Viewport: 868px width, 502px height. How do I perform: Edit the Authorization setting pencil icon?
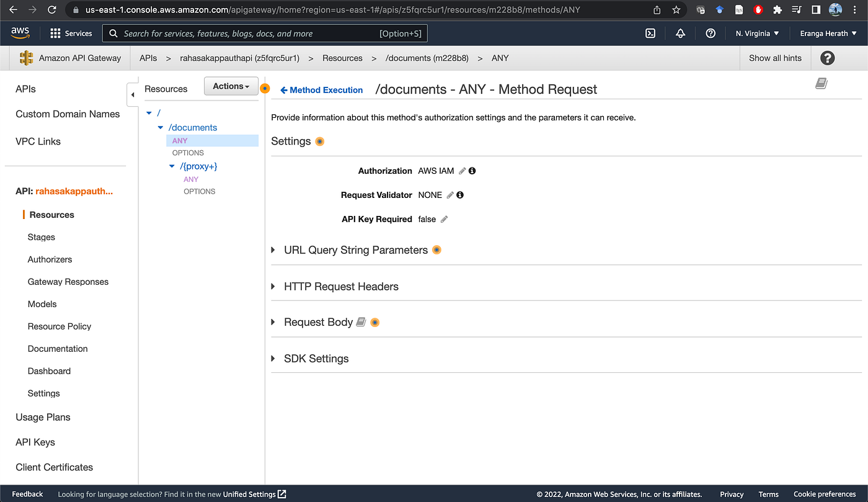coord(463,171)
